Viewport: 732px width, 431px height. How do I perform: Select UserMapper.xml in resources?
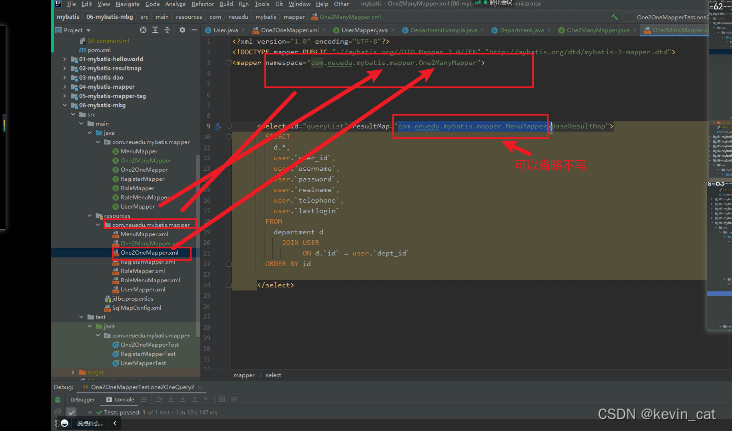coord(139,290)
